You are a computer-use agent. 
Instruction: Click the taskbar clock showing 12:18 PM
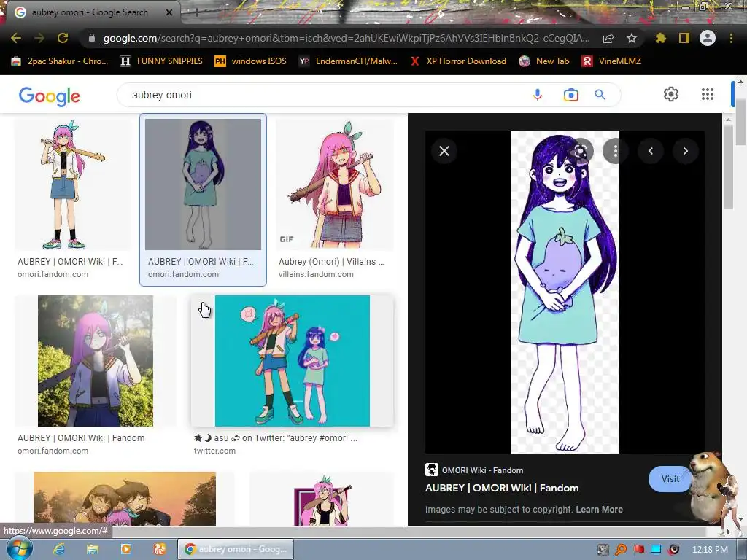(710, 550)
